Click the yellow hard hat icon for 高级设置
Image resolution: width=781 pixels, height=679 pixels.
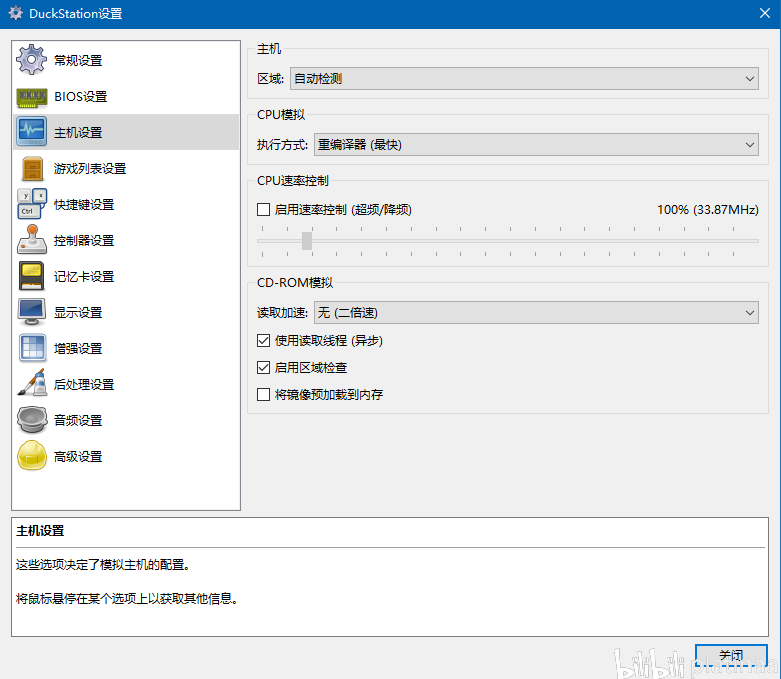pyautogui.click(x=31, y=456)
